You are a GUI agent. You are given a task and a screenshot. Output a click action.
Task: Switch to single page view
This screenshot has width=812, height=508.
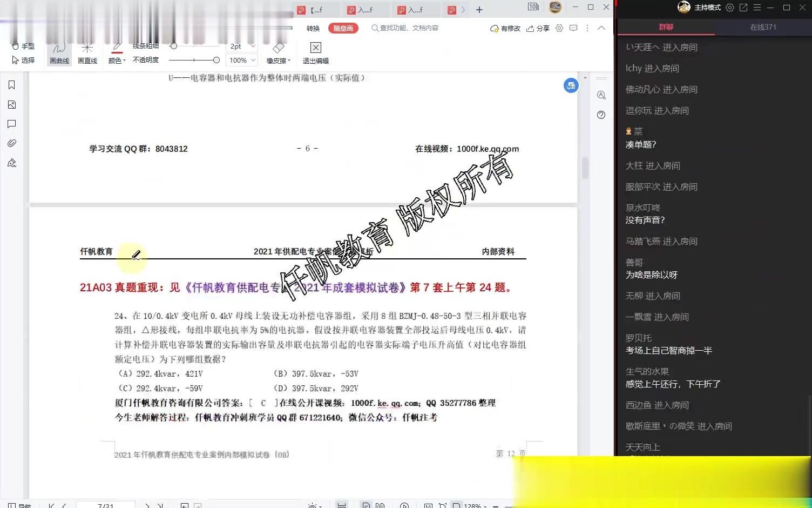pos(366,506)
